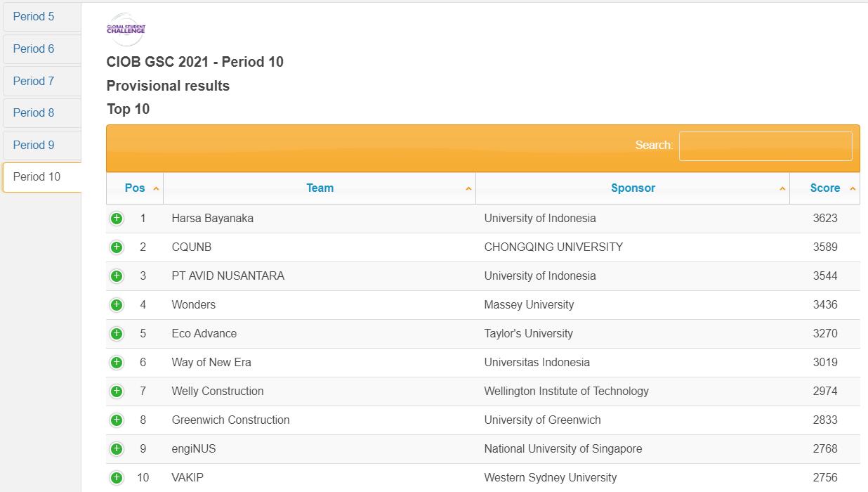Open the Period 7 tab
This screenshot has height=492, width=868.
point(42,82)
